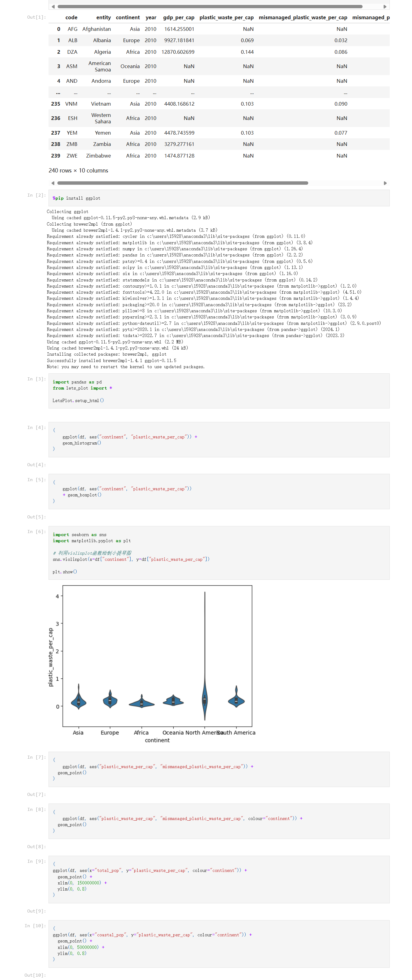Click the In [9] total_pop scatter code cell

click(x=219, y=880)
